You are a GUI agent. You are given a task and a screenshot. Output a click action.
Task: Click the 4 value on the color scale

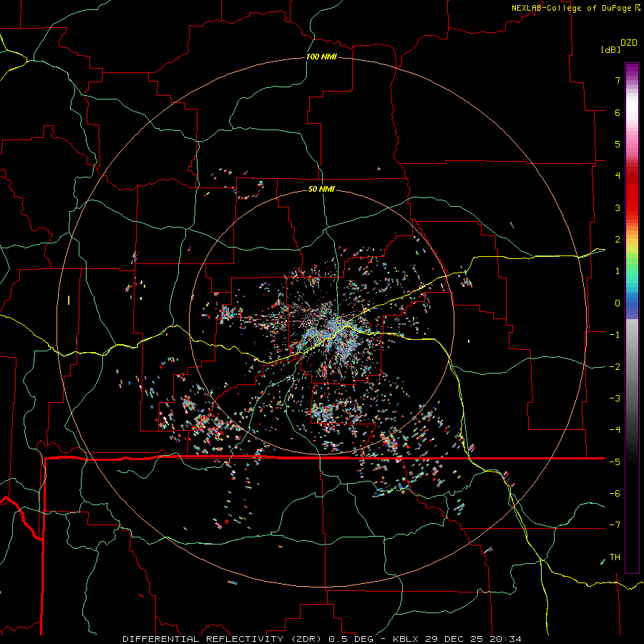[x=618, y=176]
